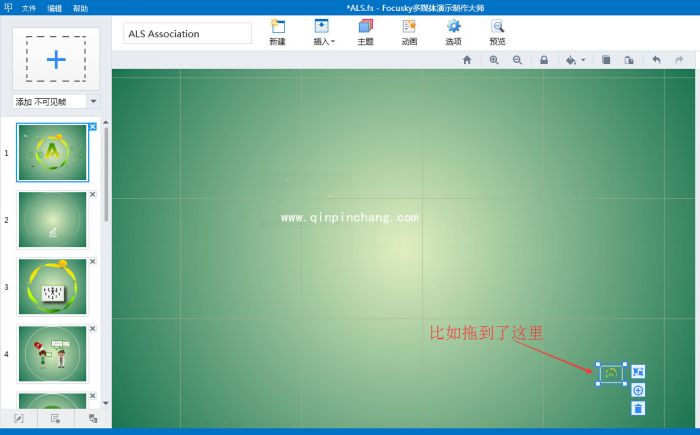The height and width of the screenshot is (435, 700).
Task: Click the paste icon in toolbar
Action: pyautogui.click(x=629, y=60)
